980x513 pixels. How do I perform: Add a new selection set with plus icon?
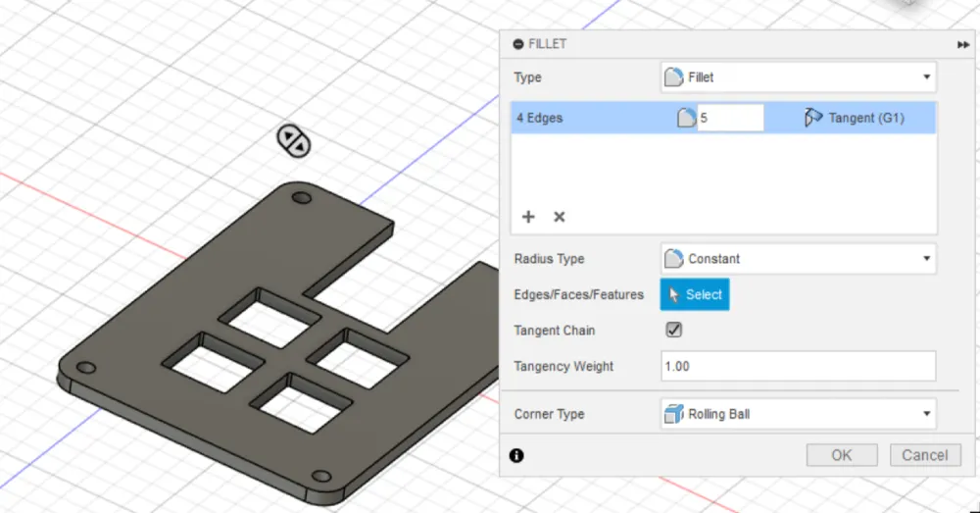coord(528,217)
